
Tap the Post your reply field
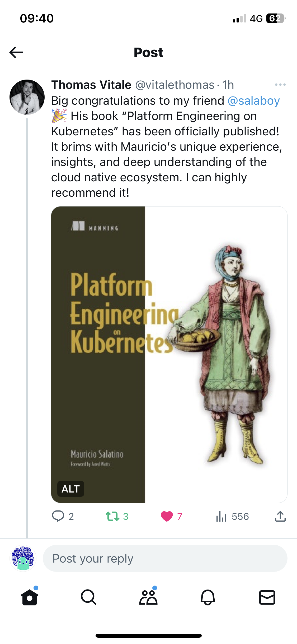165,558
